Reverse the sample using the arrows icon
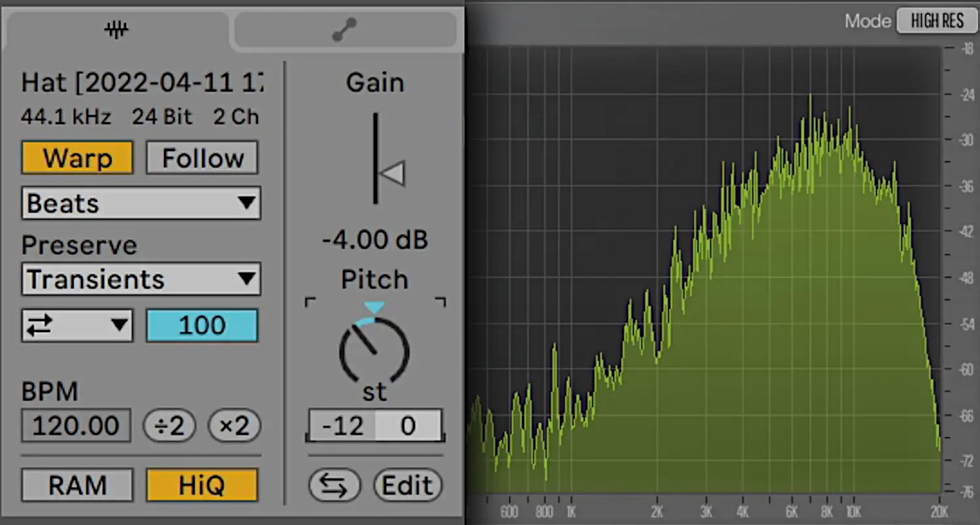This screenshot has height=525, width=980. 335,485
